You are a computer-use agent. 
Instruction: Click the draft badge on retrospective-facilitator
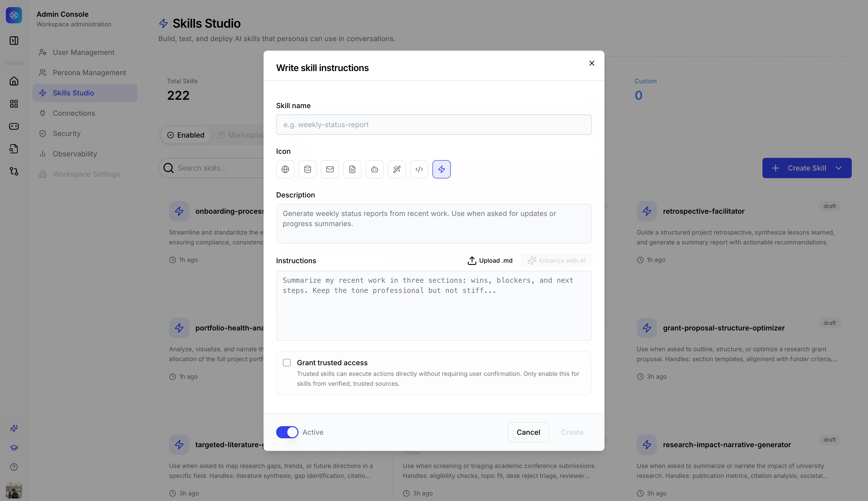point(829,206)
